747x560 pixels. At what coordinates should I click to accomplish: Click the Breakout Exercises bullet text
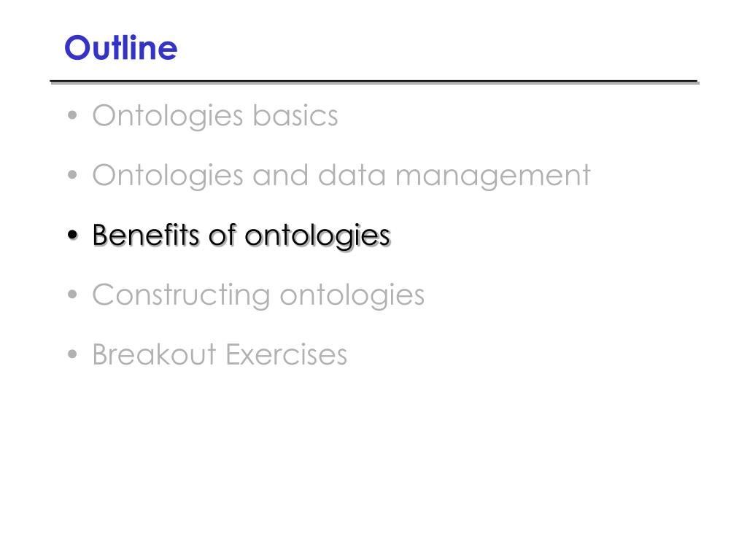(220, 355)
